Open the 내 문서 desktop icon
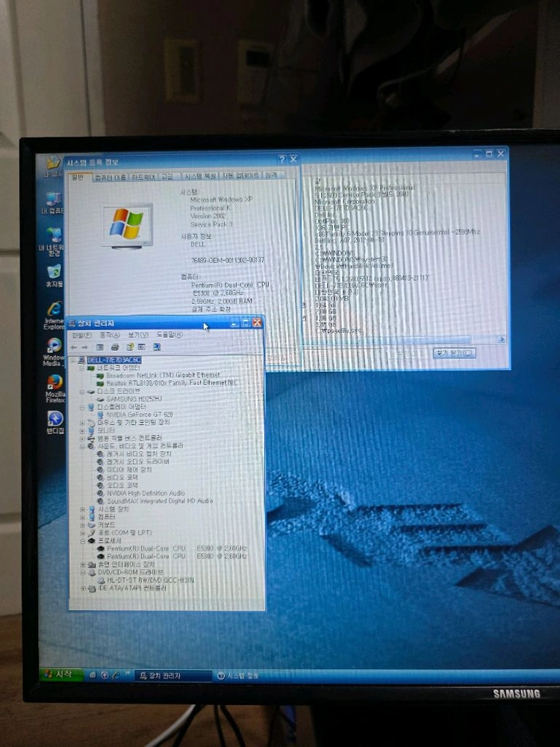560x747 pixels. click(x=53, y=167)
